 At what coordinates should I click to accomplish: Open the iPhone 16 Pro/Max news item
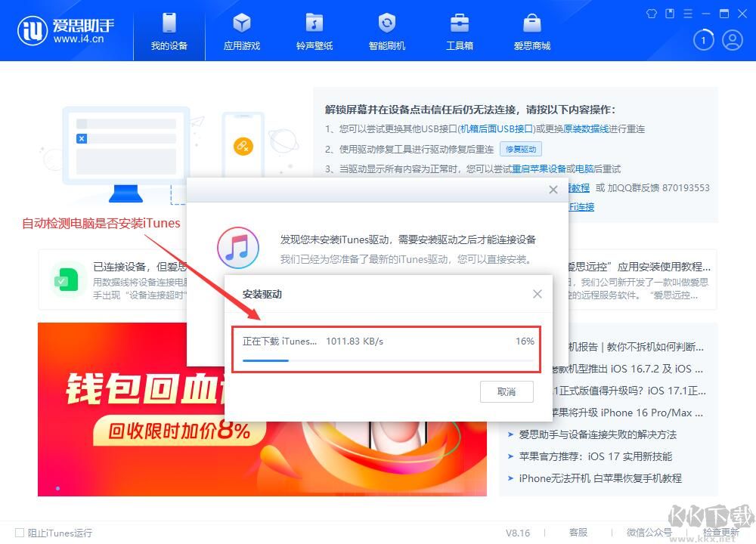(627, 413)
